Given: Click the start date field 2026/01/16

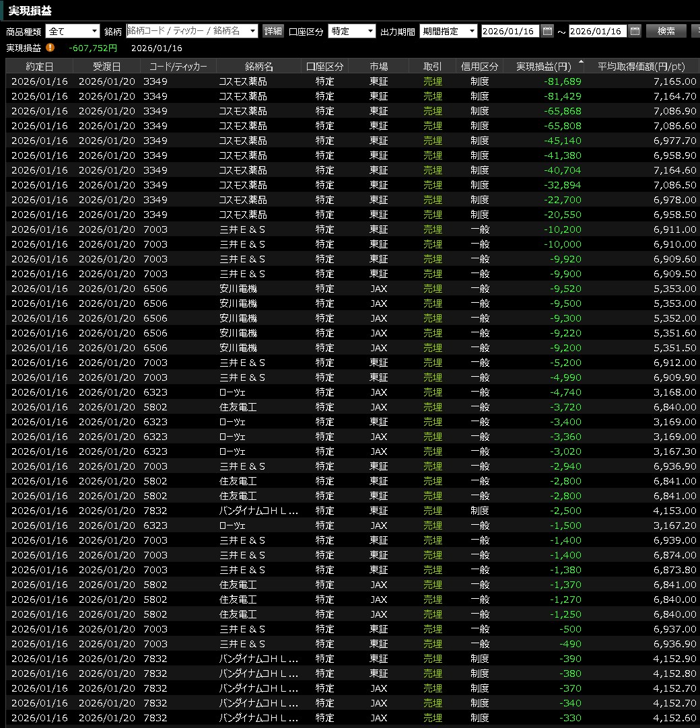Looking at the screenshot, I should click(x=510, y=31).
